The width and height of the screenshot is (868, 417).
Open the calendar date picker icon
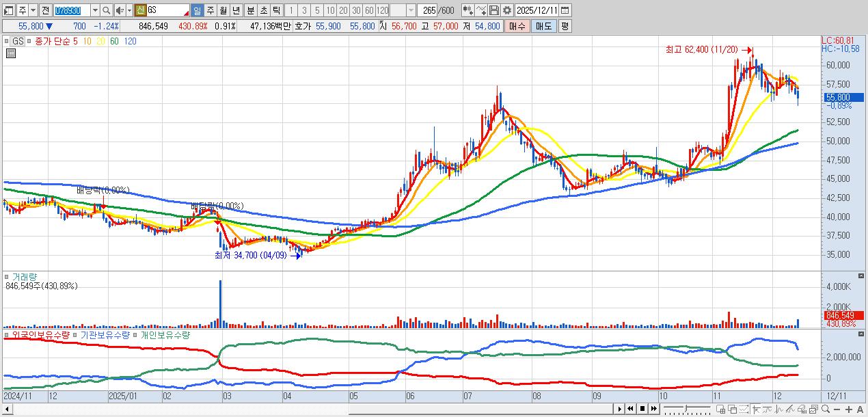pos(565,10)
